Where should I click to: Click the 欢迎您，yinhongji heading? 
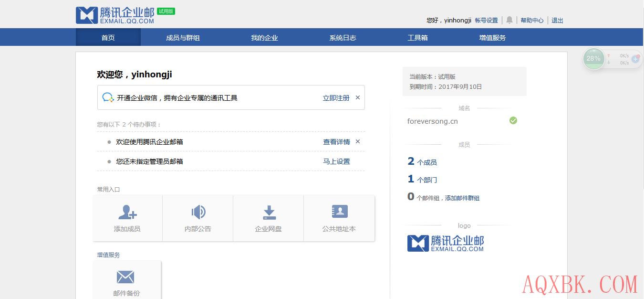(135, 74)
